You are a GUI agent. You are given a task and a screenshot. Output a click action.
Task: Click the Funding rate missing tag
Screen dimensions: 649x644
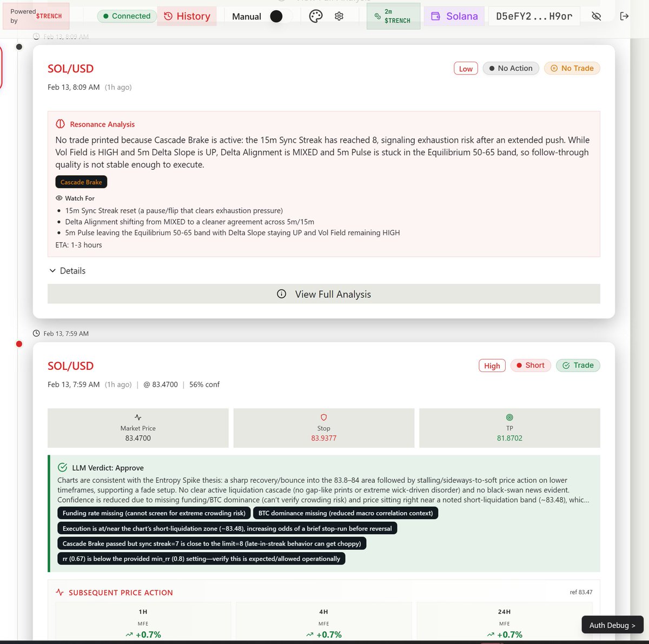(x=154, y=513)
